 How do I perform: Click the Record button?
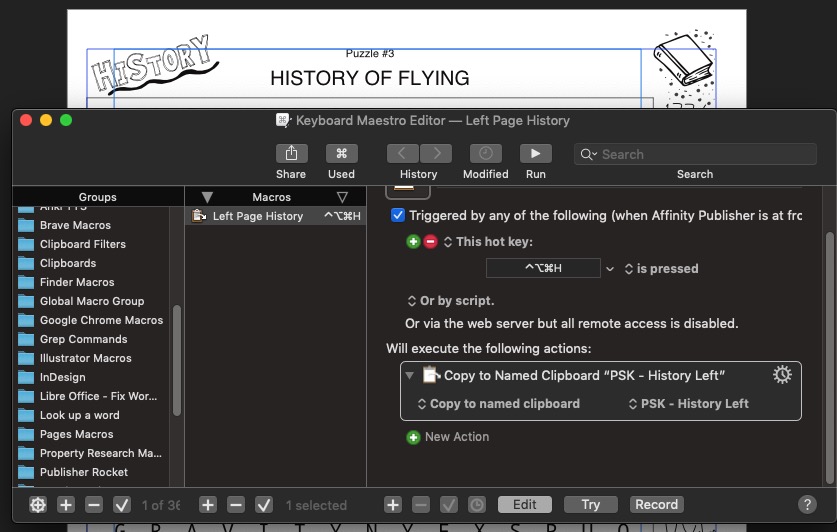tap(656, 505)
